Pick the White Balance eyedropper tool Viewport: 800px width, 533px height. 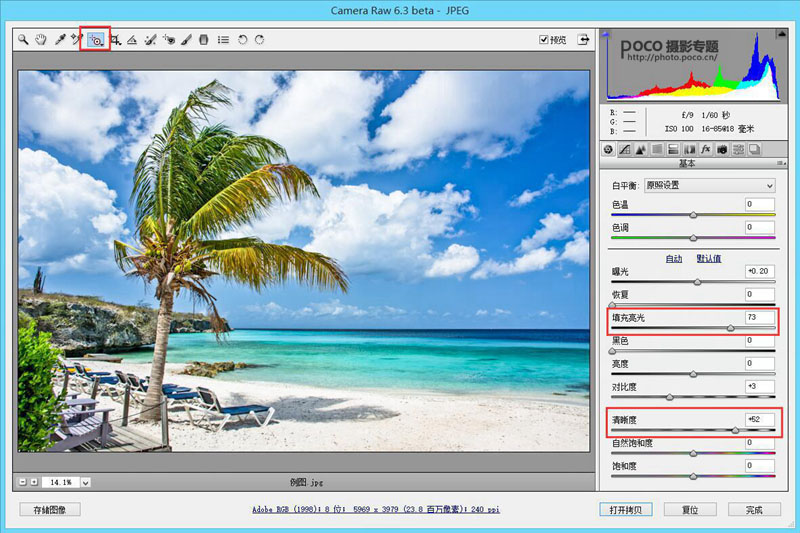click(60, 39)
